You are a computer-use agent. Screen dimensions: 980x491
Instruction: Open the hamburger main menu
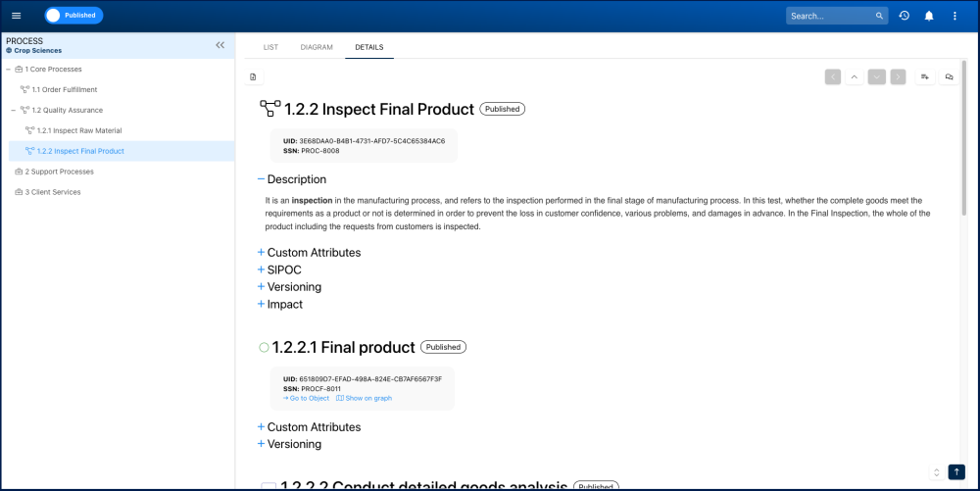coord(16,16)
